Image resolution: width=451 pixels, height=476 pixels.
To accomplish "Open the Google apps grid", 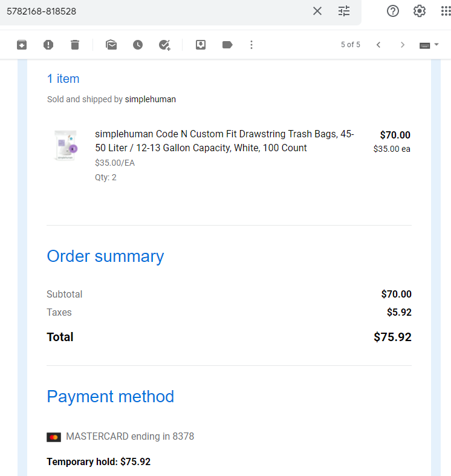I will [446, 11].
